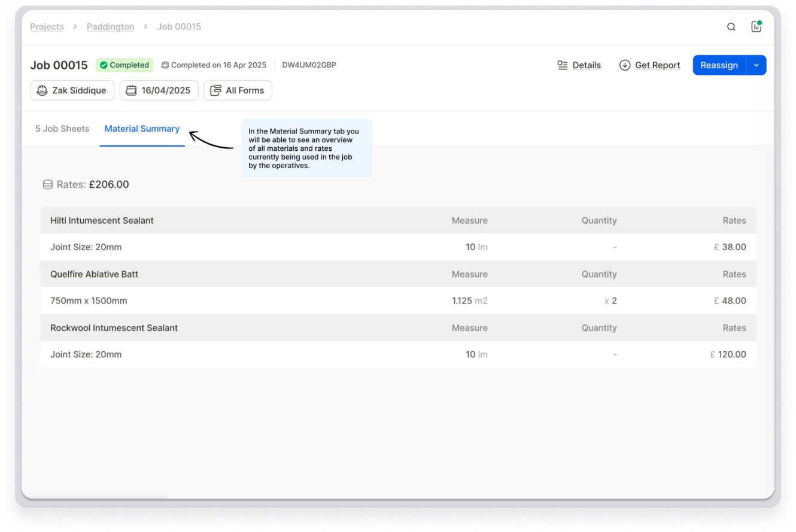Image resolution: width=796 pixels, height=532 pixels.
Task: Switch to the 5 Job Sheets tab
Action: (62, 129)
